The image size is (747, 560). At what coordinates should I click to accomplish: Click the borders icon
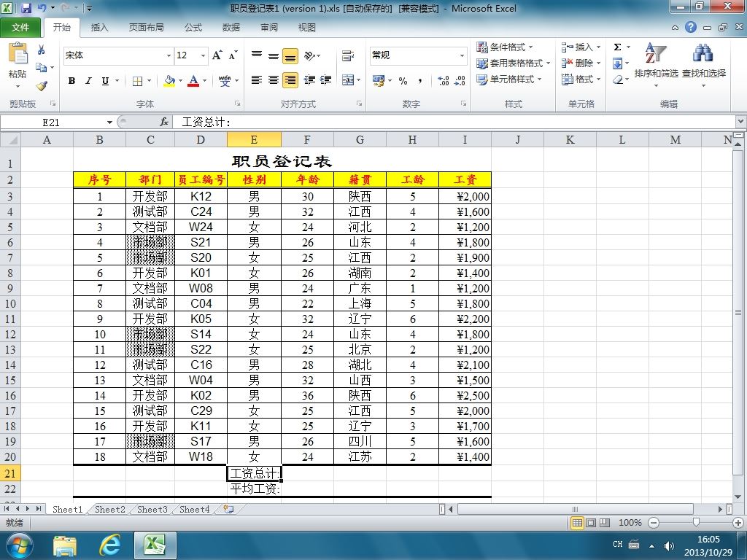[138, 81]
